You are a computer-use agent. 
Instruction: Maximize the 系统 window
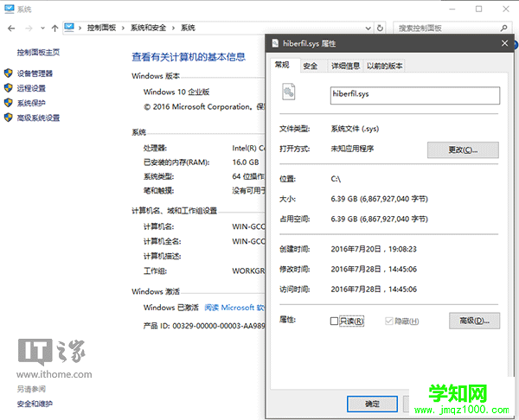tap(479, 10)
